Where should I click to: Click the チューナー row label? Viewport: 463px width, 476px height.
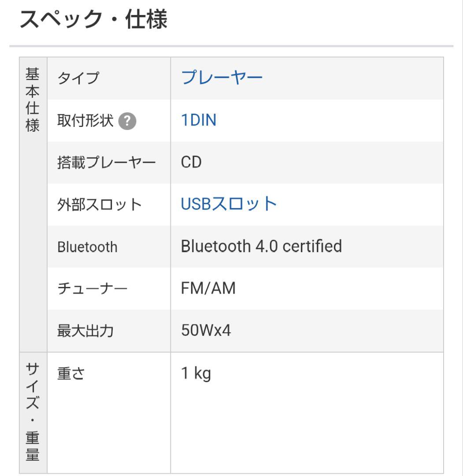pyautogui.click(x=93, y=289)
